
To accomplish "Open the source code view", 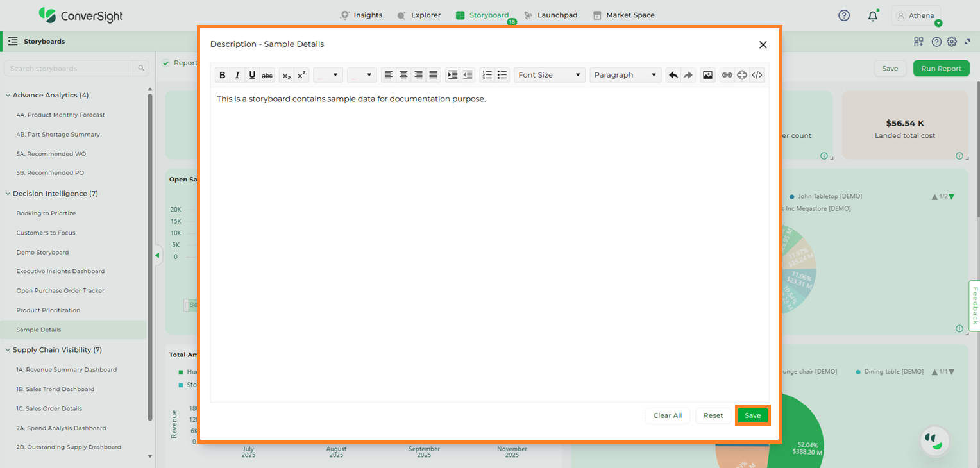I will pos(757,75).
